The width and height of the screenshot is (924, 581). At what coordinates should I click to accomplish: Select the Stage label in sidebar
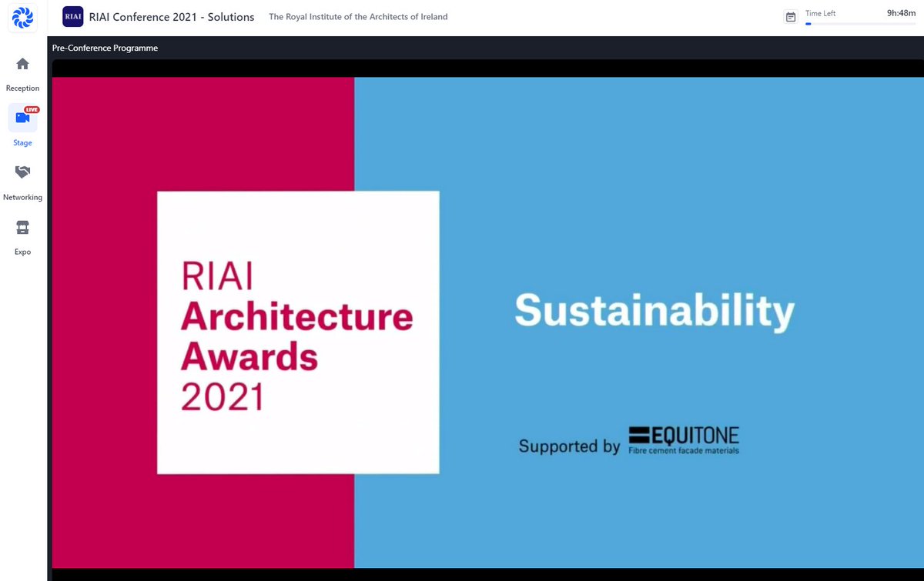click(x=22, y=143)
